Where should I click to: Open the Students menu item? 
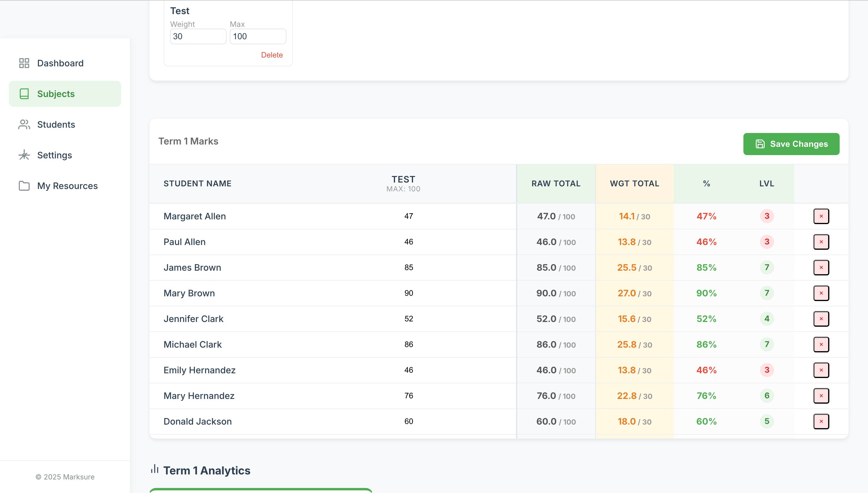(x=56, y=125)
